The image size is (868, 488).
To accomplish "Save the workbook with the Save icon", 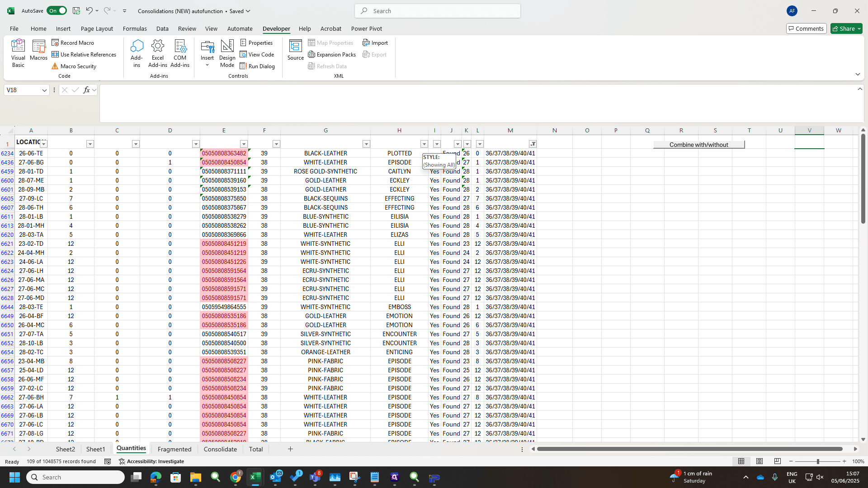I will click(x=76, y=11).
